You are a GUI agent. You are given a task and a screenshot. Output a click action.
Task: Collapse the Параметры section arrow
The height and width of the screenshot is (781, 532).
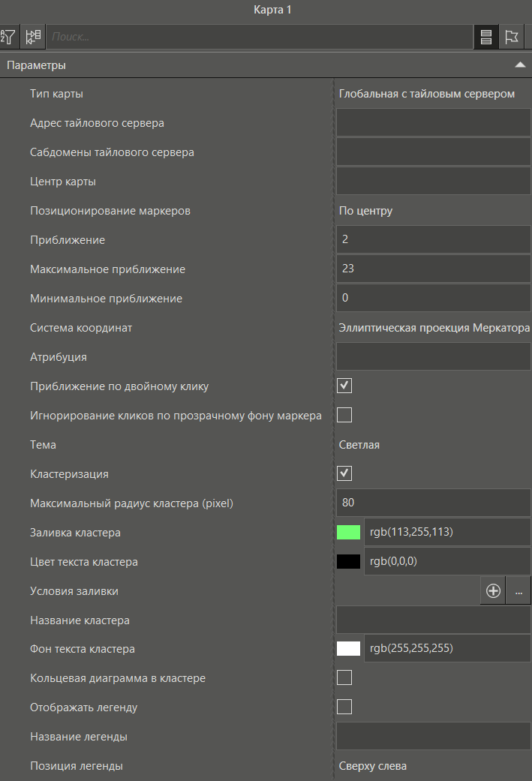click(x=520, y=65)
